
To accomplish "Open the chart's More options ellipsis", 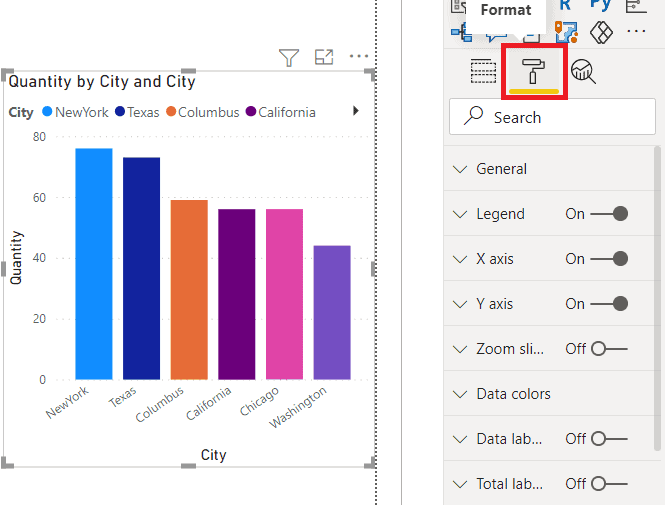I will [358, 58].
